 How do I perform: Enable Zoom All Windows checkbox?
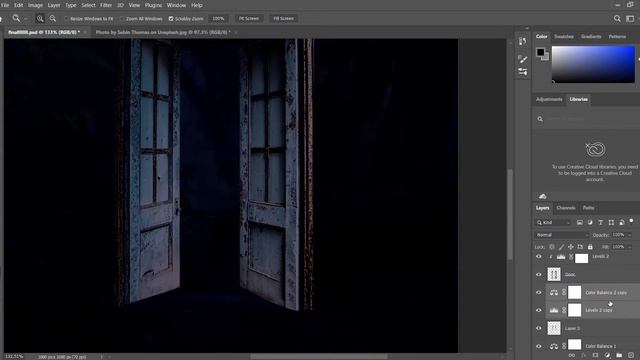click(122, 19)
